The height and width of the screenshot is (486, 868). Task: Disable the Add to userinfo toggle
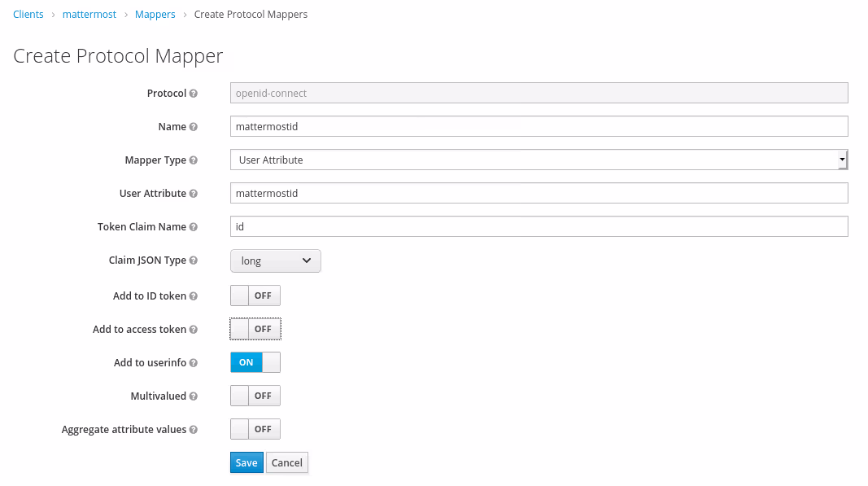255,362
